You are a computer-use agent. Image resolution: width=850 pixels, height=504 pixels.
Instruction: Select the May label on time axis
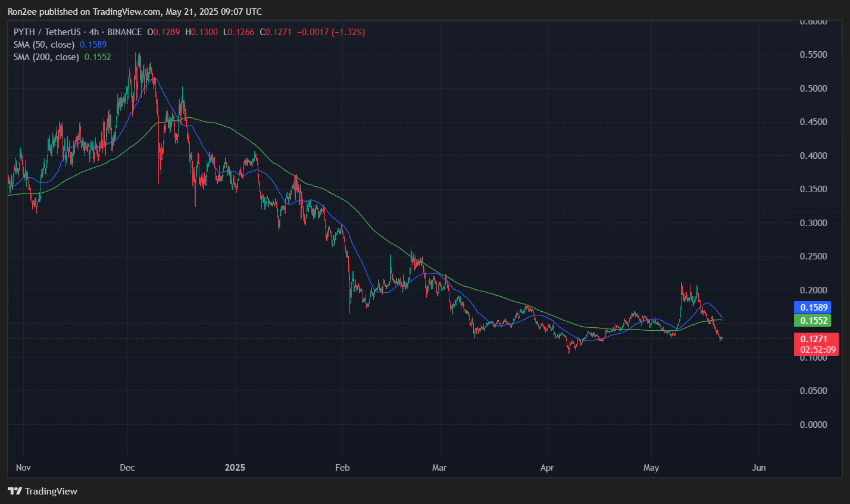(x=651, y=468)
